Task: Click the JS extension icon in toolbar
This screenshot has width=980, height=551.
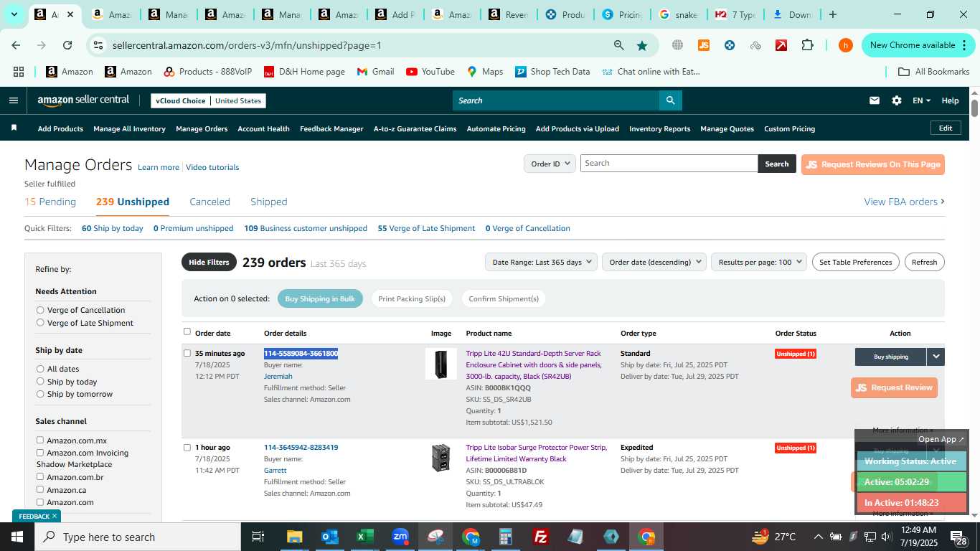Action: 703,45
